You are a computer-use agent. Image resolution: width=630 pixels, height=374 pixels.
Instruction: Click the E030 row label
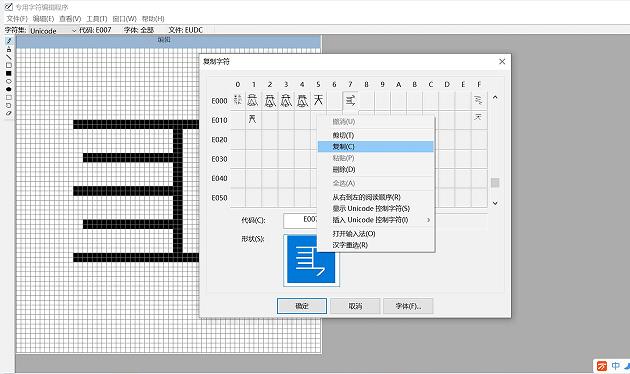(219, 159)
